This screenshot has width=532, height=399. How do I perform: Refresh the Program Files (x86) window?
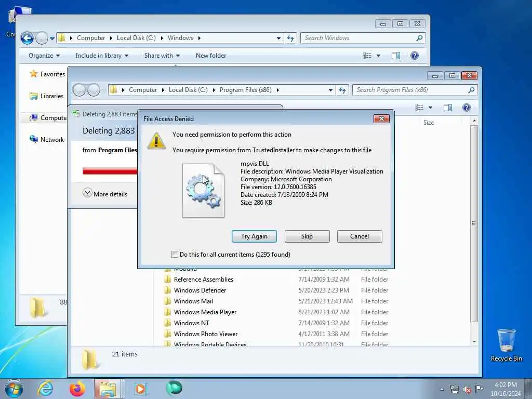[342, 90]
